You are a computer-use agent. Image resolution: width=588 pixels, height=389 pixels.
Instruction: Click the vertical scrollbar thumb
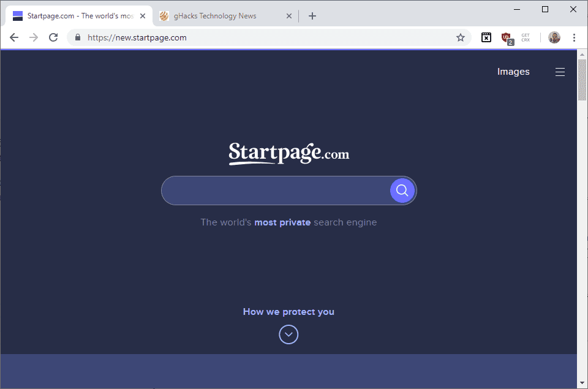[582, 80]
